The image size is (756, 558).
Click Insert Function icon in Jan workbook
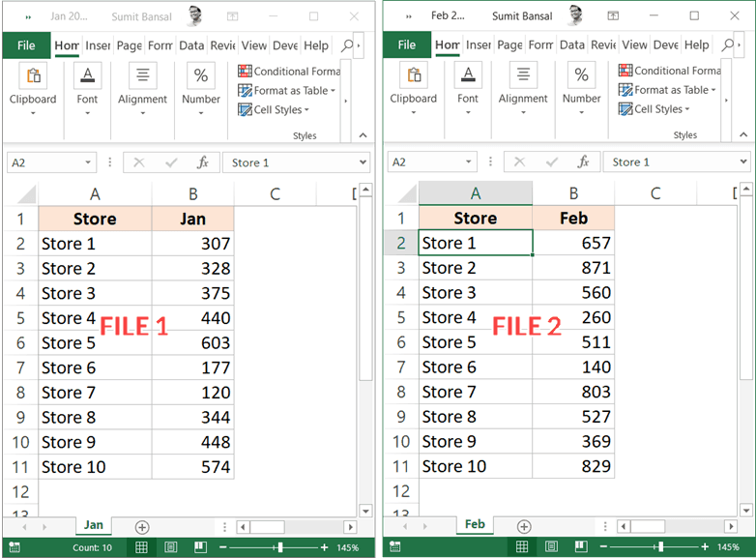[x=202, y=162]
